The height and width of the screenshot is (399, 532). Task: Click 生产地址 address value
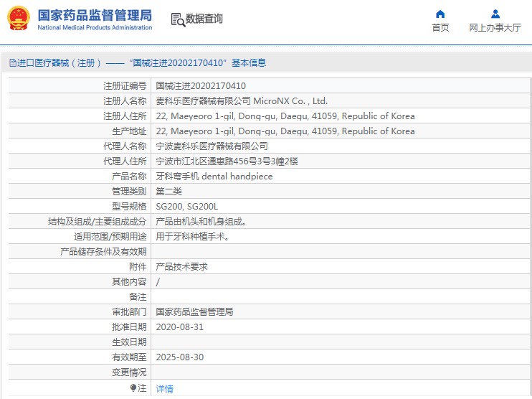click(285, 131)
